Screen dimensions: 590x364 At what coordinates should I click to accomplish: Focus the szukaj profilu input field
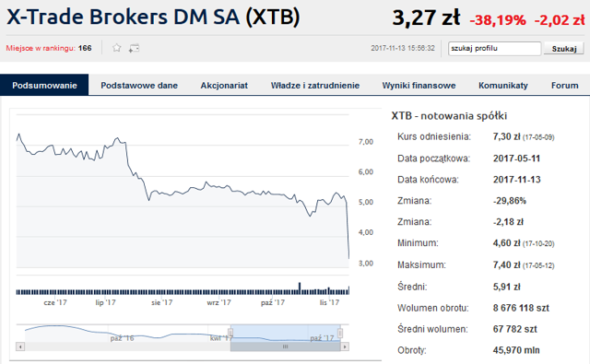[x=494, y=49]
